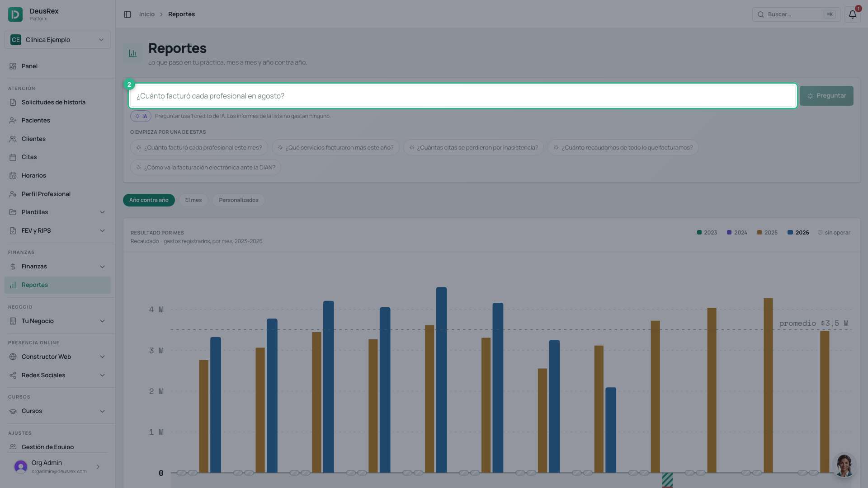This screenshot has height=488, width=868.
Task: Click the DeusRex logo icon
Action: click(15, 14)
